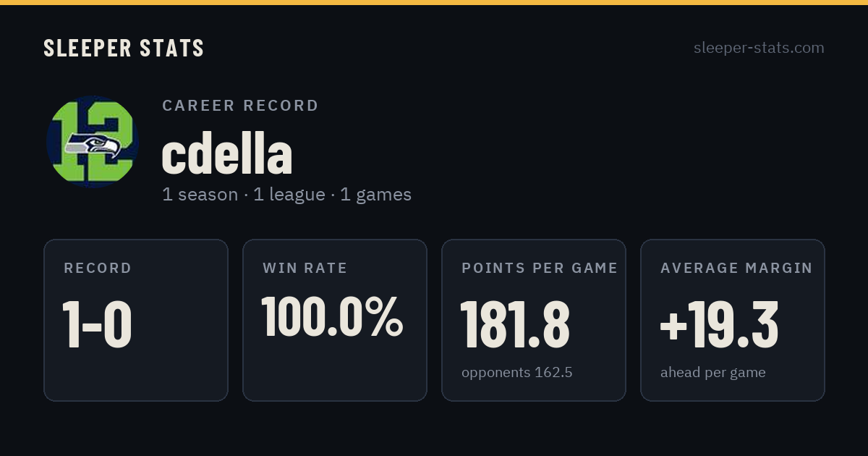Screen dimensions: 868x456
Task: Click the WIN RATE card label
Action: click(305, 269)
